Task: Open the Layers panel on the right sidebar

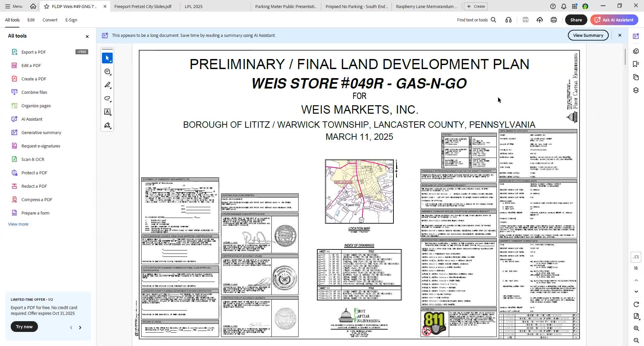Action: tap(636, 90)
